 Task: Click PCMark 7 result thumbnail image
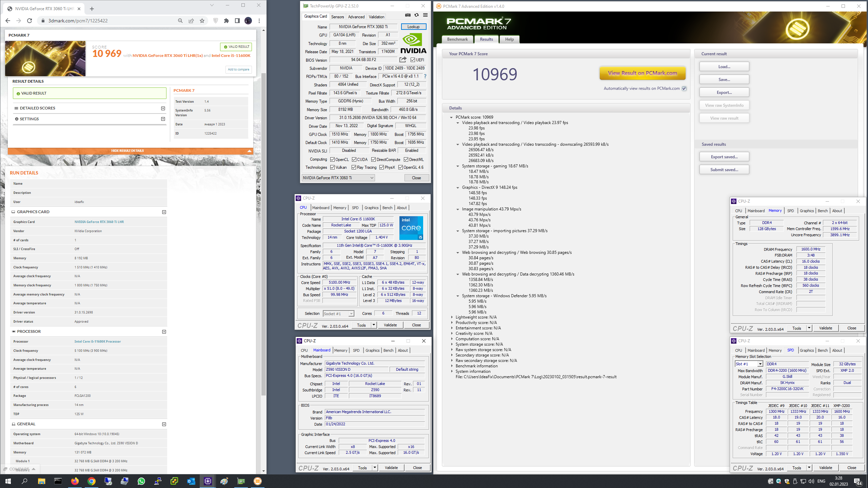tap(45, 58)
